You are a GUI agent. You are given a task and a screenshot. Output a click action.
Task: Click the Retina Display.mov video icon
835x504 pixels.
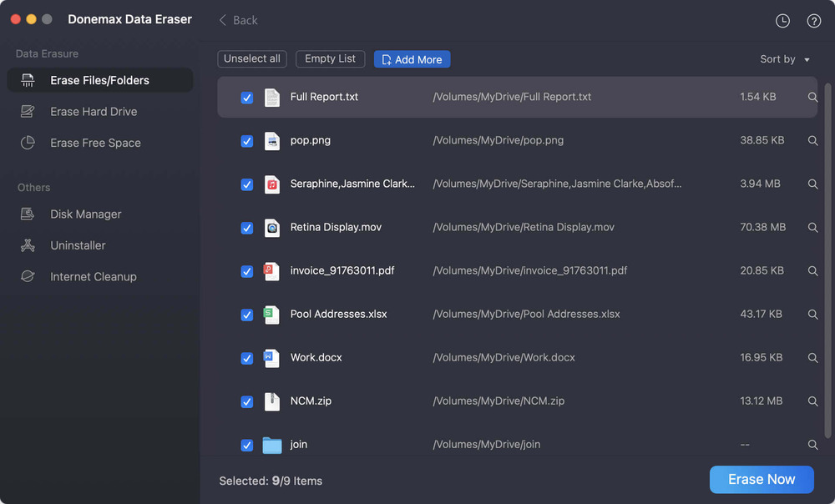click(272, 228)
